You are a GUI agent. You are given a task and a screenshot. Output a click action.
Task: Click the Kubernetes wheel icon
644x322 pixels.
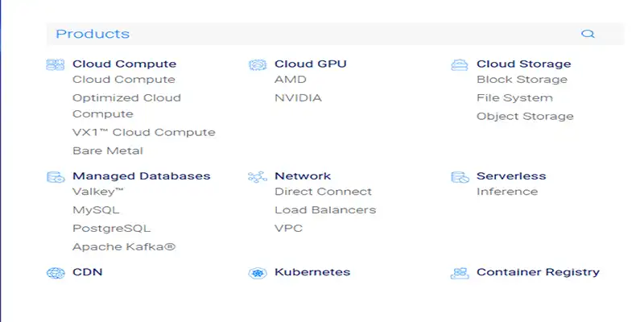coord(258,273)
